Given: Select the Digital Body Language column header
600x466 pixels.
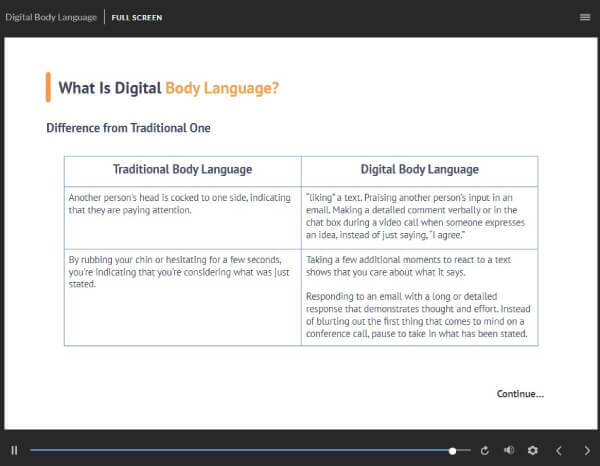Looking at the screenshot, I should (x=419, y=170).
